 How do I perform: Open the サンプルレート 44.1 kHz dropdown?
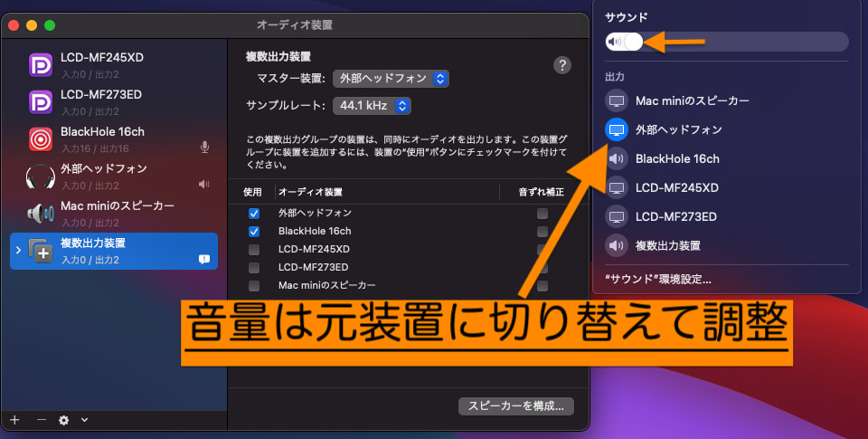click(372, 105)
